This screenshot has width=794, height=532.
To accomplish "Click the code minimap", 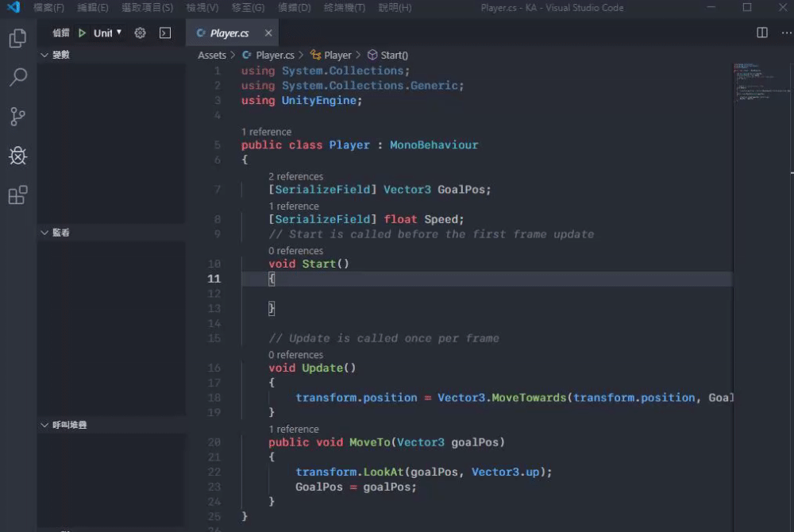I will tap(761, 83).
